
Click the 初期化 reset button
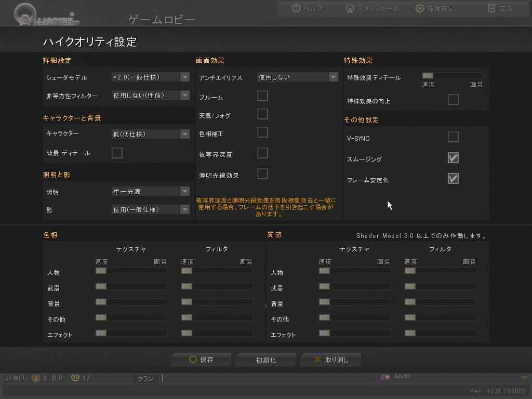266,360
